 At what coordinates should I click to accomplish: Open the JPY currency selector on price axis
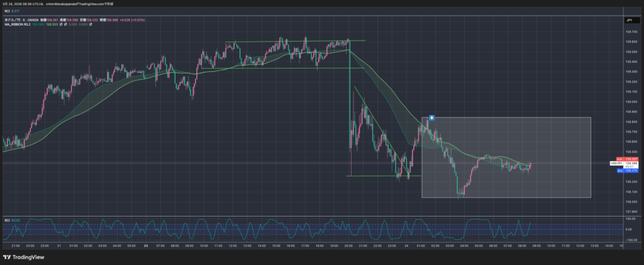(x=628, y=21)
